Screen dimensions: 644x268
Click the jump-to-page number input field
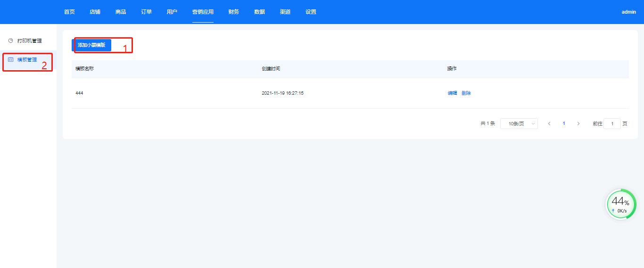coord(612,123)
